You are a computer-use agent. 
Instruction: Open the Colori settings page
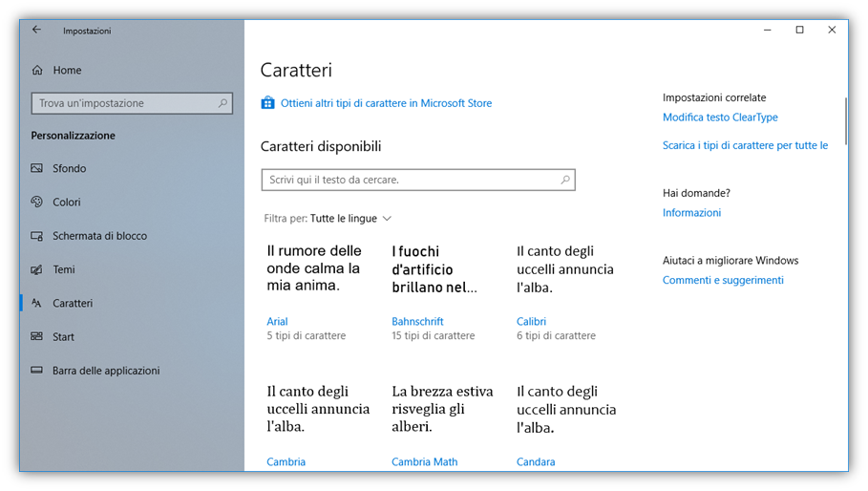pyautogui.click(x=67, y=202)
